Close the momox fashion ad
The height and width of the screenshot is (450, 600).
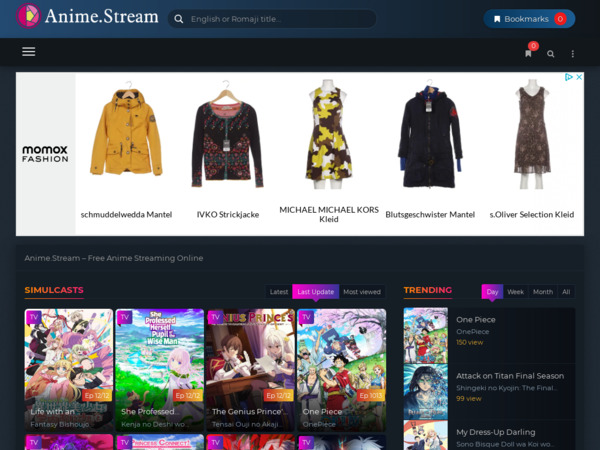tap(579, 77)
